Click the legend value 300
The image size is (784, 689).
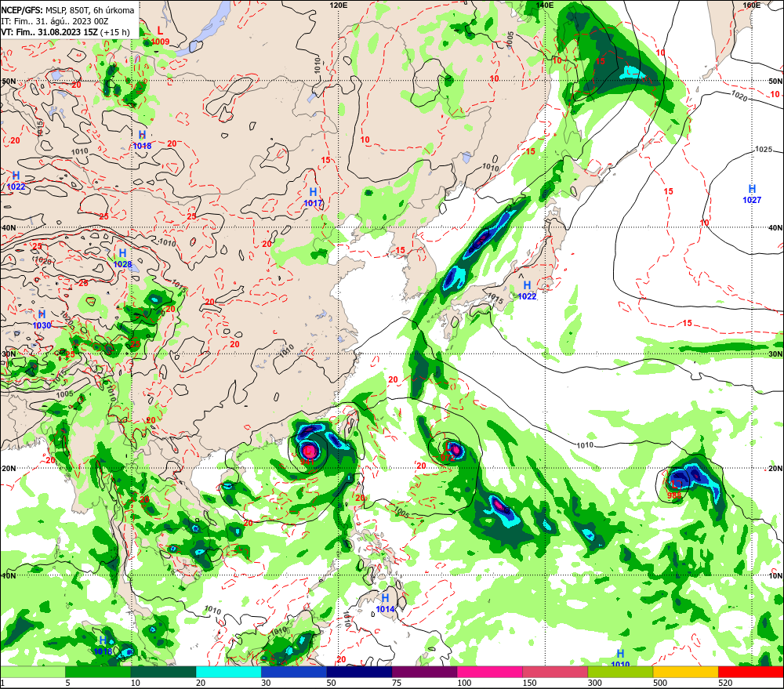click(594, 683)
